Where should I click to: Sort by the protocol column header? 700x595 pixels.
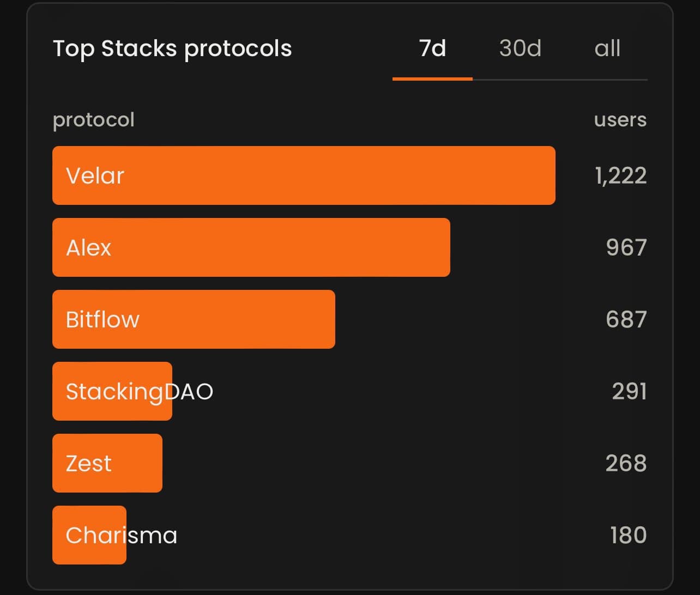click(x=93, y=120)
